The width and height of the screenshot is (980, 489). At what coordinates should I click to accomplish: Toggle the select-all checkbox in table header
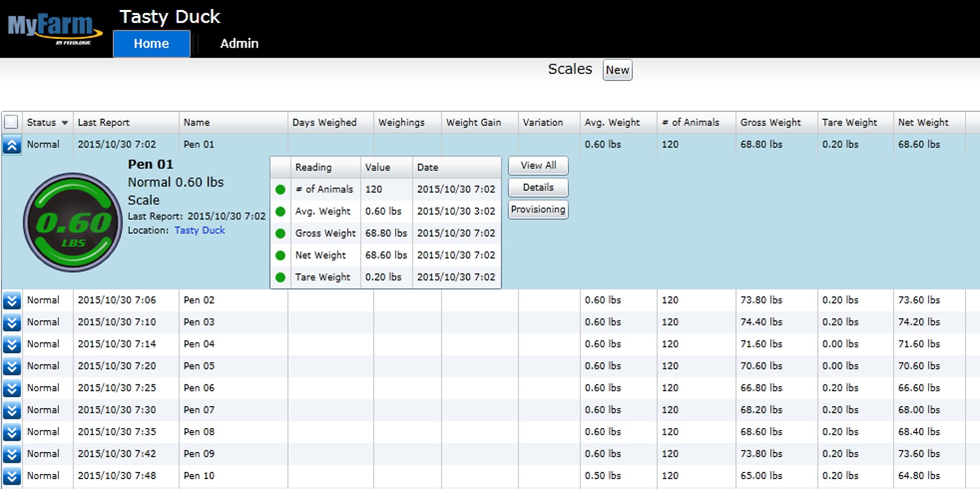[11, 122]
